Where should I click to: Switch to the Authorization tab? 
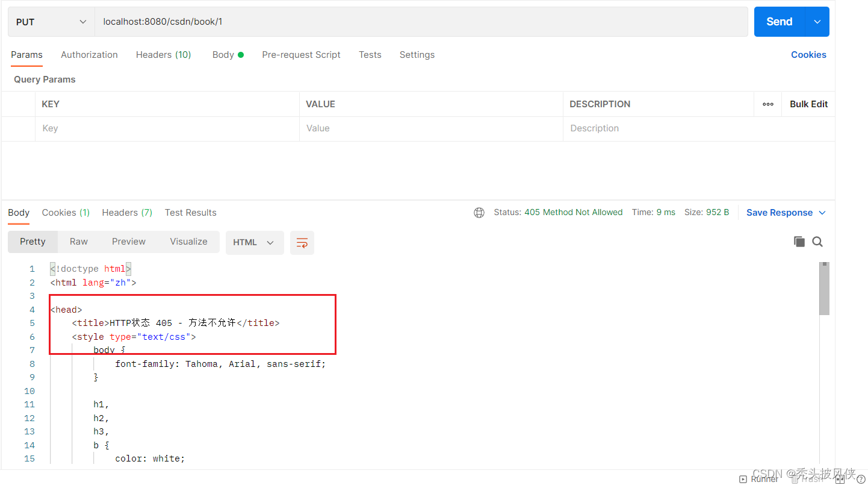point(89,55)
